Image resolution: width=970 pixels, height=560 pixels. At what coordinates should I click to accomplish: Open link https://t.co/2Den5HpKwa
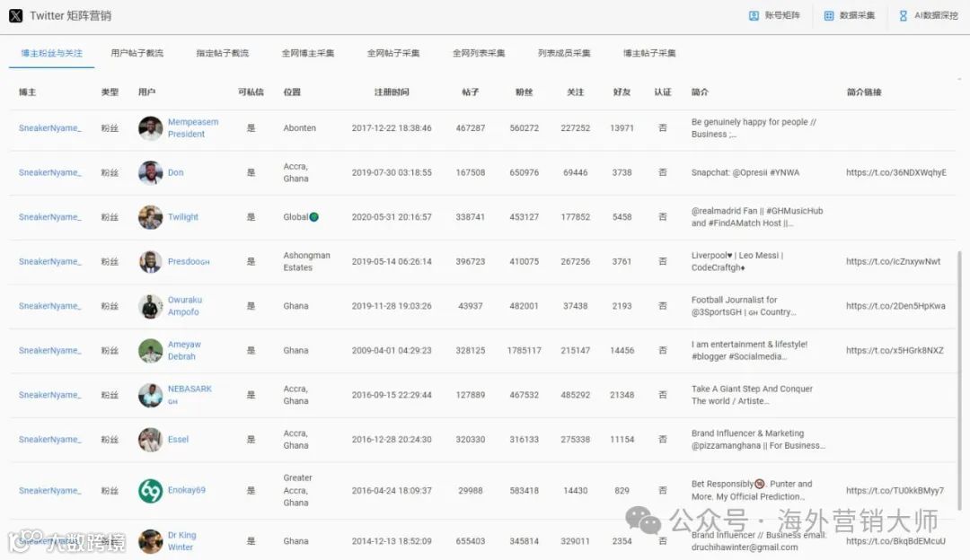[x=895, y=306]
